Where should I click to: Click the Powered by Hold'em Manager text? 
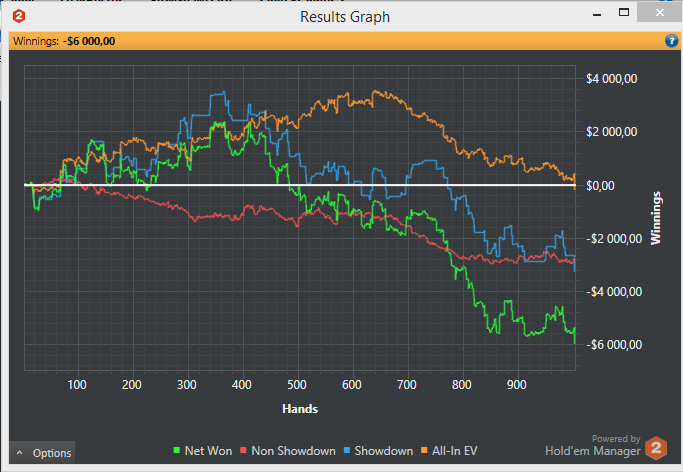coord(593,446)
